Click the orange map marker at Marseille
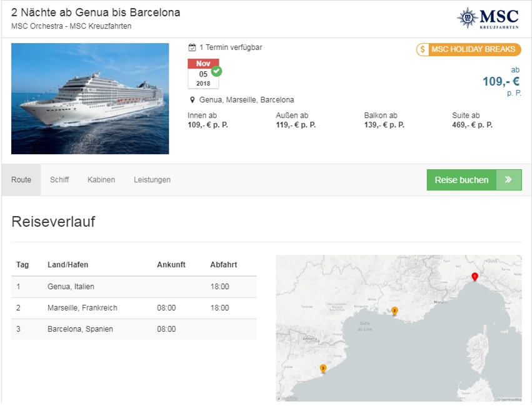The image size is (532, 406). click(394, 311)
